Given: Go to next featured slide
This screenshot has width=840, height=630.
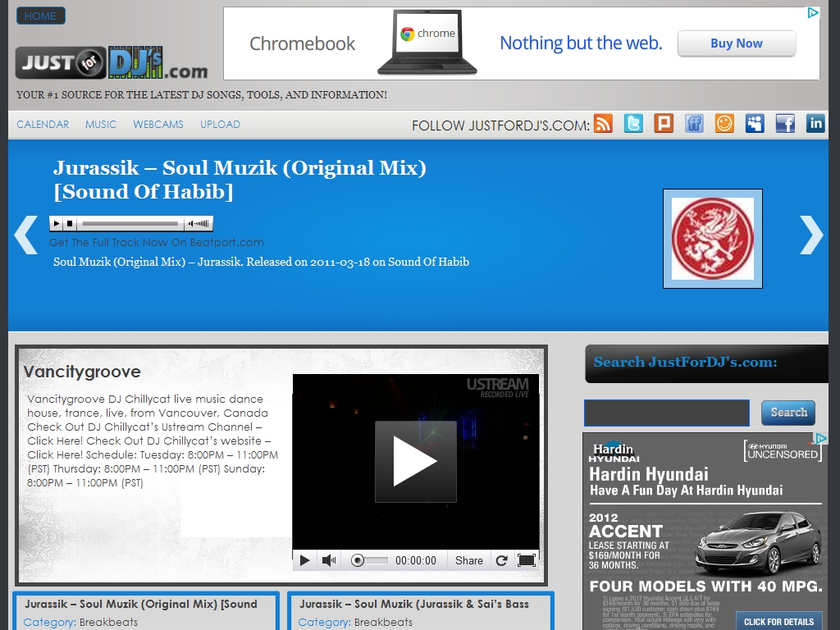Looking at the screenshot, I should coord(811,235).
